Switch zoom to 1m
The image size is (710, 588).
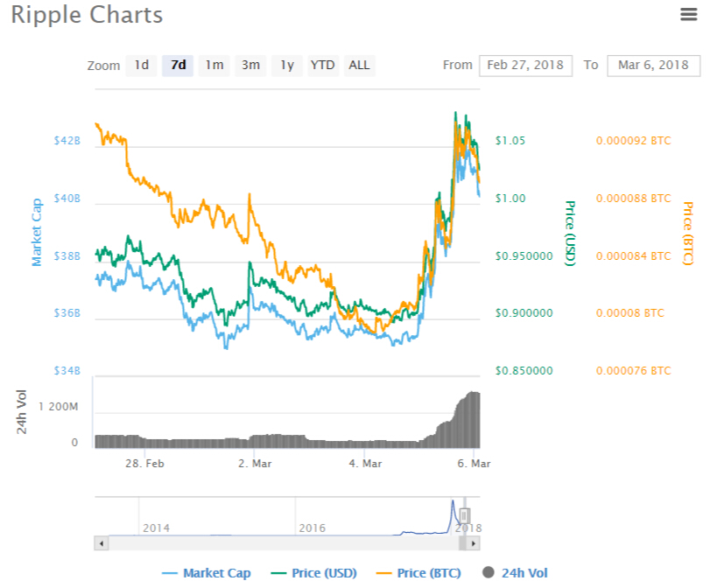click(x=214, y=66)
